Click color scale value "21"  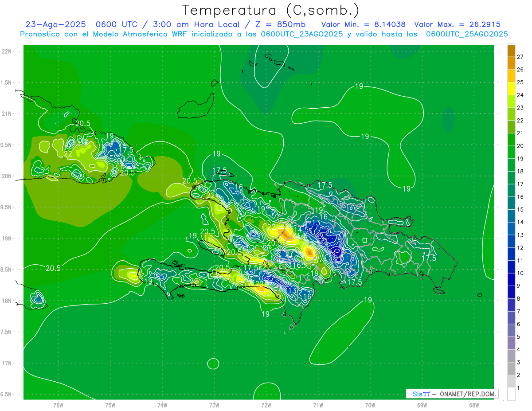520,133
